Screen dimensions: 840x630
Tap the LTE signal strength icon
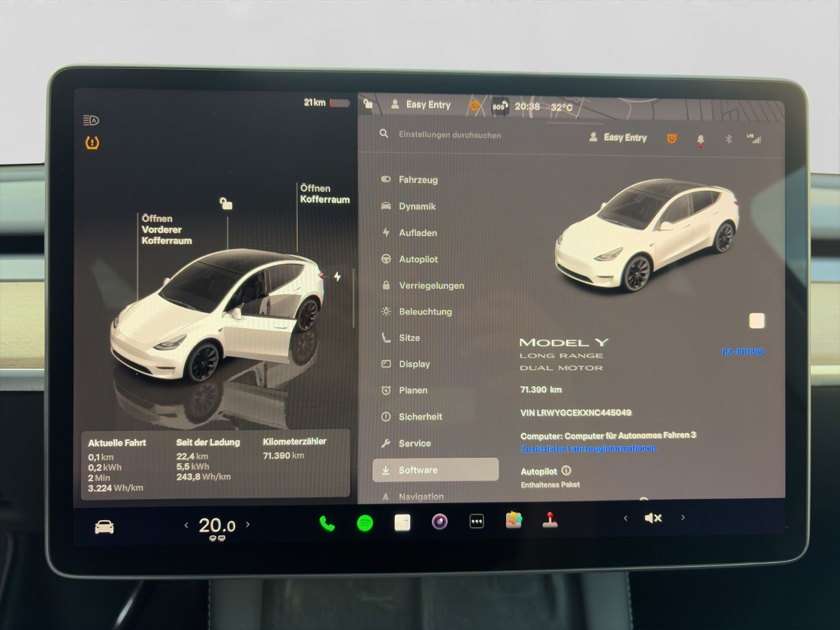click(x=754, y=139)
